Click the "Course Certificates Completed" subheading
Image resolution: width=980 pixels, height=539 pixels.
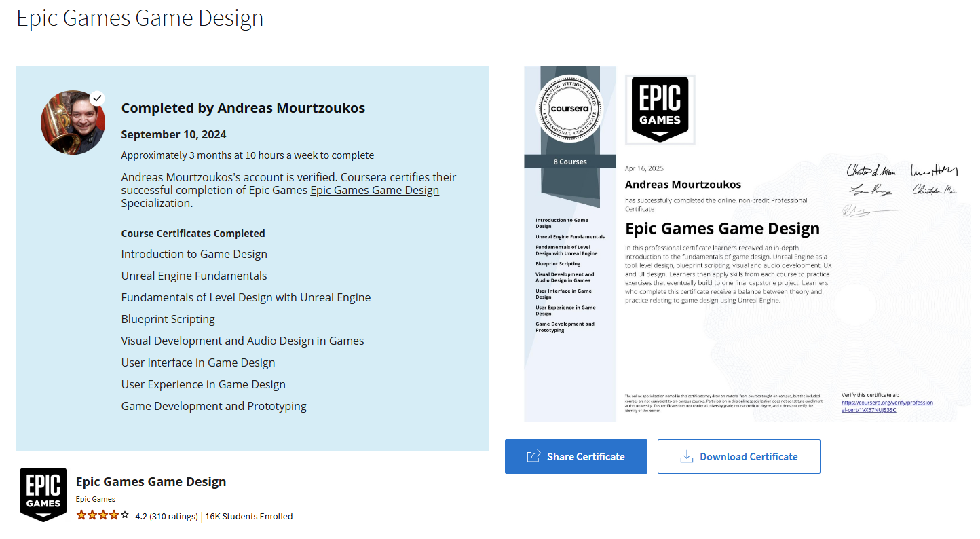point(193,233)
